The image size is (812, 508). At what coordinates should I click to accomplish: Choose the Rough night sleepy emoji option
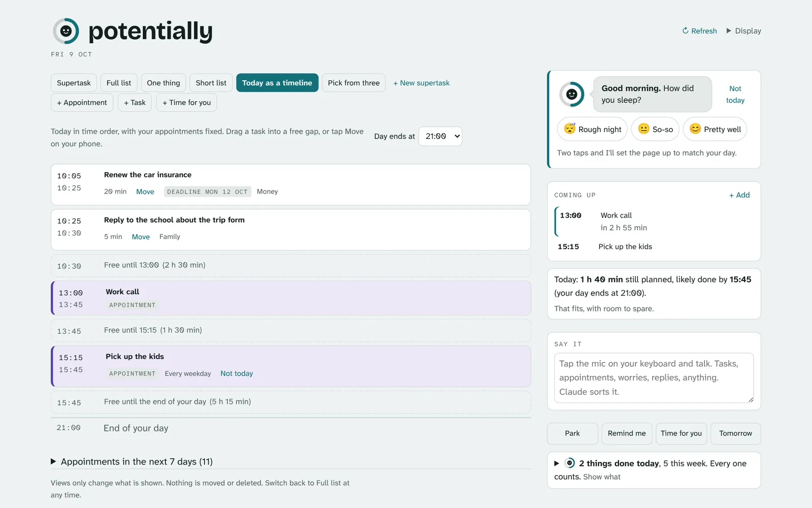(592, 130)
